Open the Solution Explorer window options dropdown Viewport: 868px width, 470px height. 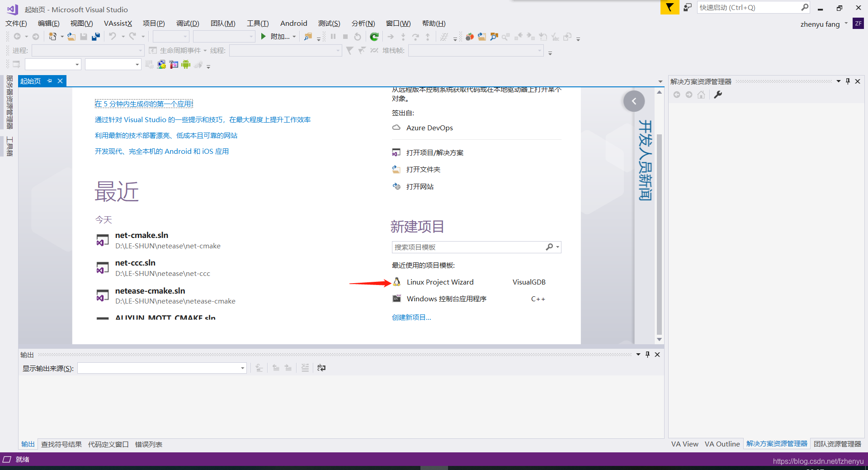pyautogui.click(x=839, y=81)
